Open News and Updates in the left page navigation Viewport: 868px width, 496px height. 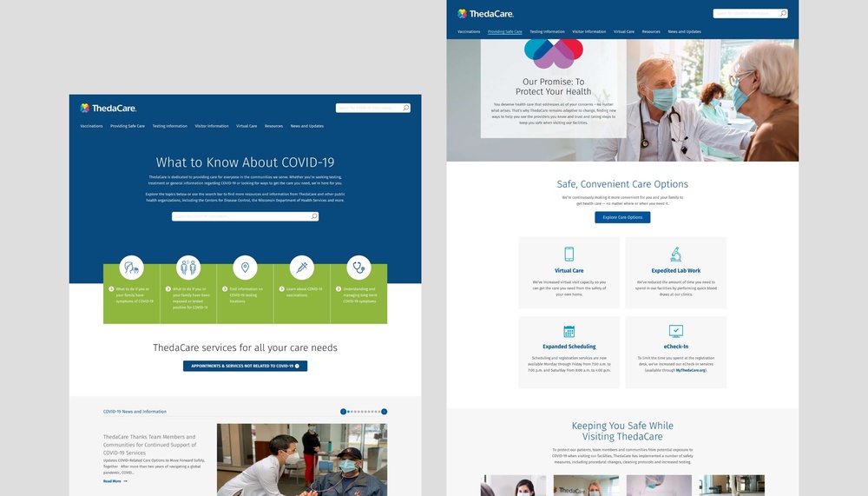tap(307, 126)
